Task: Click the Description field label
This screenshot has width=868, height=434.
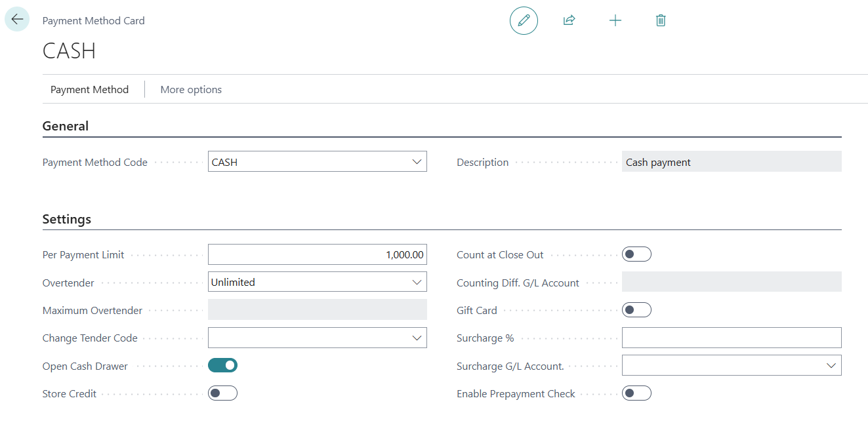Action: click(x=482, y=162)
